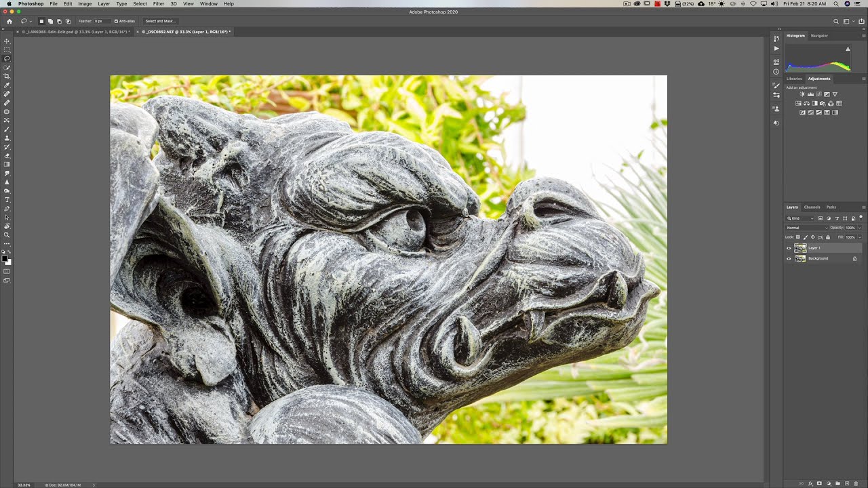Open the History panel icon
The height and width of the screenshot is (488, 868).
(776, 39)
